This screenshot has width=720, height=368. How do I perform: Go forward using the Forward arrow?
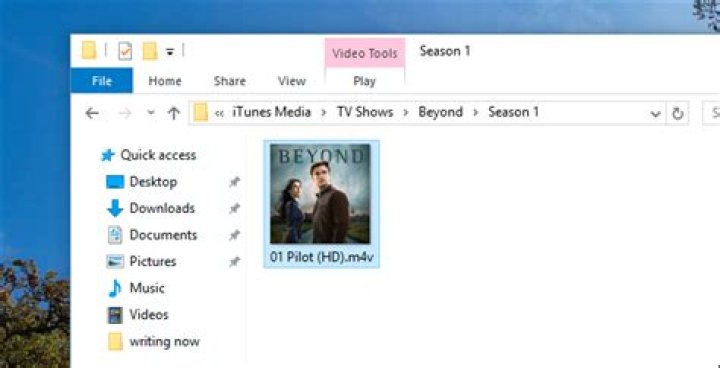tap(125, 113)
